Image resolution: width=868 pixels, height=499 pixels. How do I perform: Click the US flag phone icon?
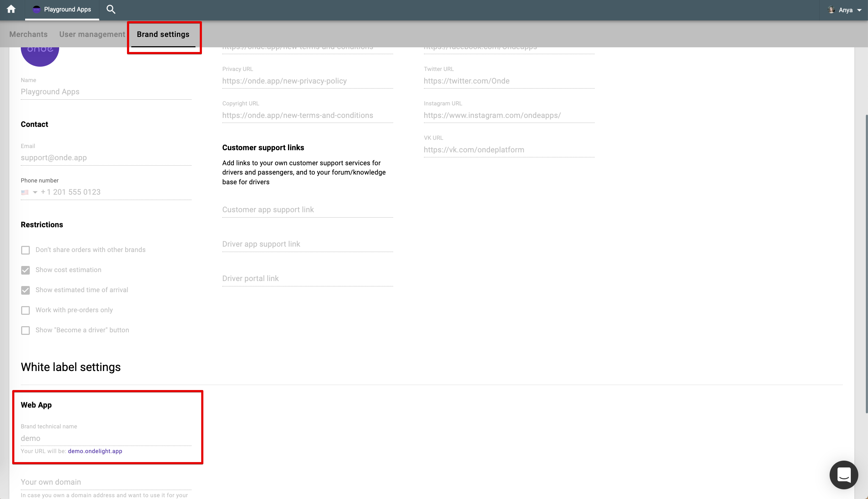pos(25,193)
